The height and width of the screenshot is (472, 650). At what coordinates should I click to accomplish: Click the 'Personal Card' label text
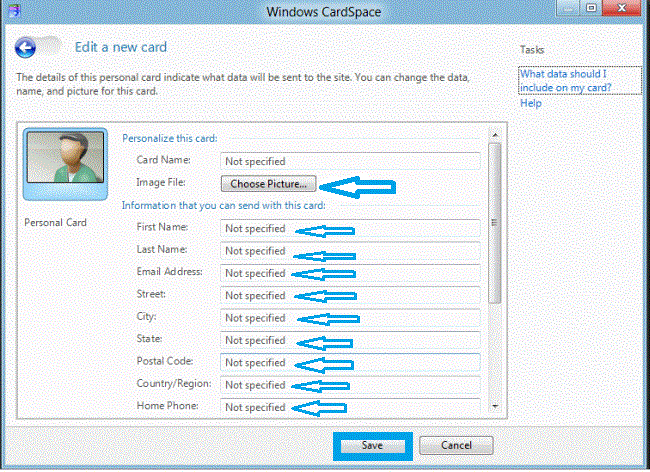pyautogui.click(x=55, y=223)
